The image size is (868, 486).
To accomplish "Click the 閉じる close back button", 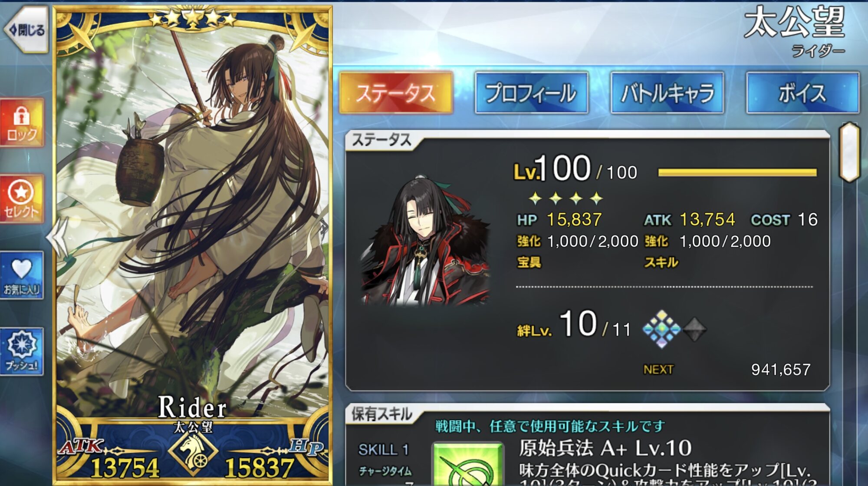I will [26, 30].
